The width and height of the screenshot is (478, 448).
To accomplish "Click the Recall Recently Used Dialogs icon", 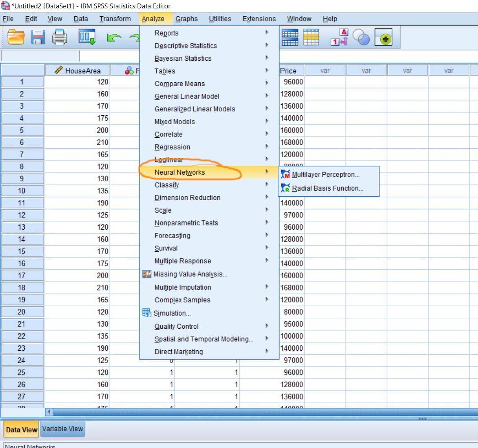I will tap(87, 37).
